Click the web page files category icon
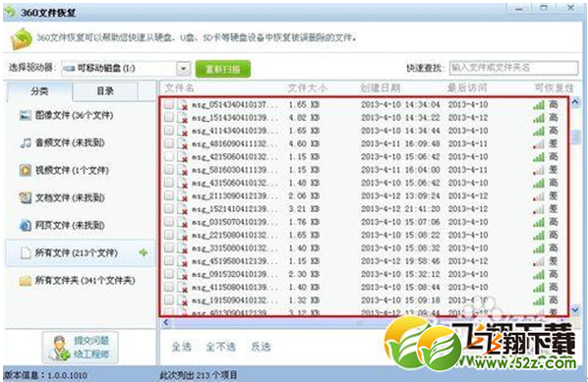The image size is (588, 382). (x=26, y=226)
